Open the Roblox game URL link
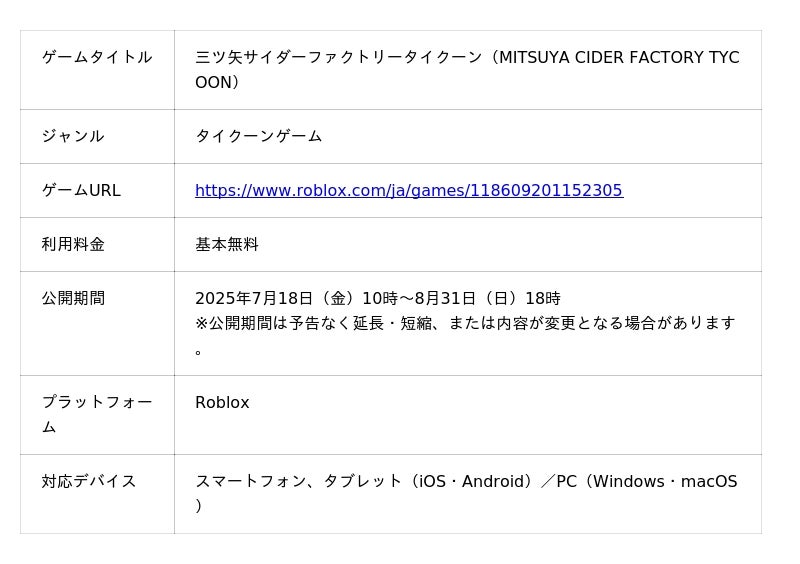Viewport: 800px width, 564px height. (408, 190)
